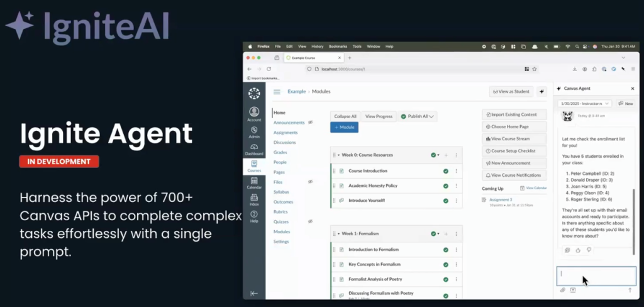The height and width of the screenshot is (307, 644).
Task: Open Spotlight search in macOS menu bar
Action: point(577,47)
